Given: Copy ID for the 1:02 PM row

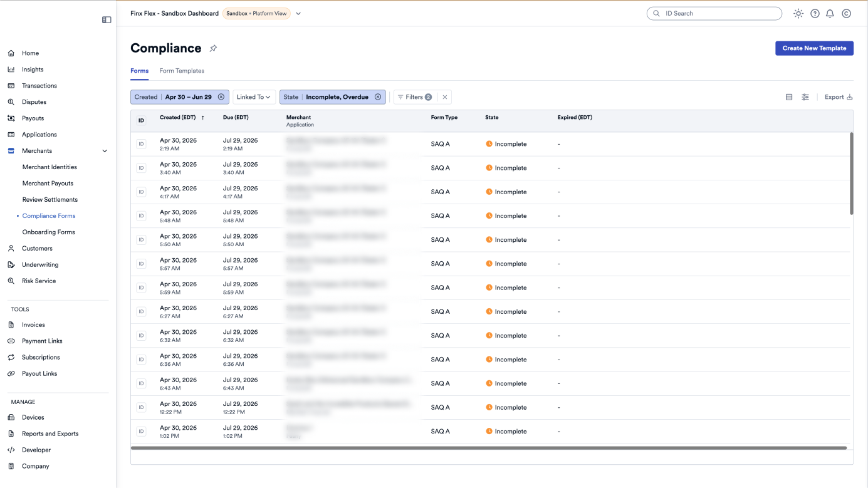Looking at the screenshot, I should pyautogui.click(x=141, y=432).
